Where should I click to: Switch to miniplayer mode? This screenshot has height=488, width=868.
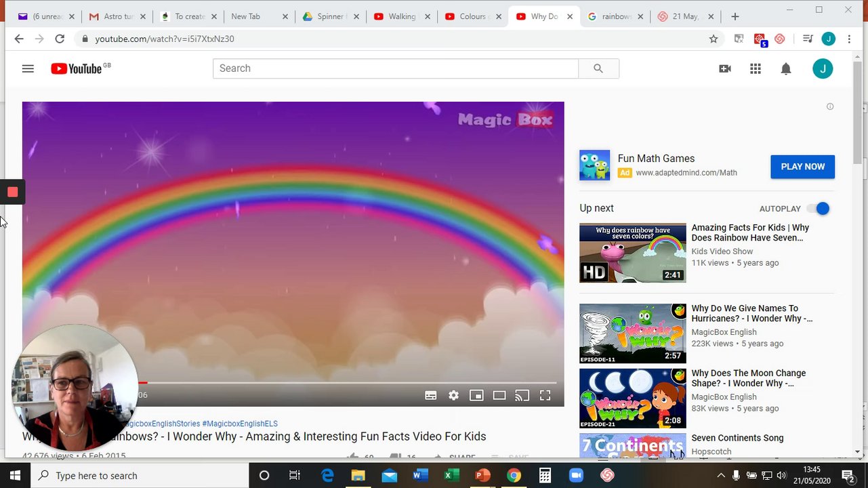(476, 396)
